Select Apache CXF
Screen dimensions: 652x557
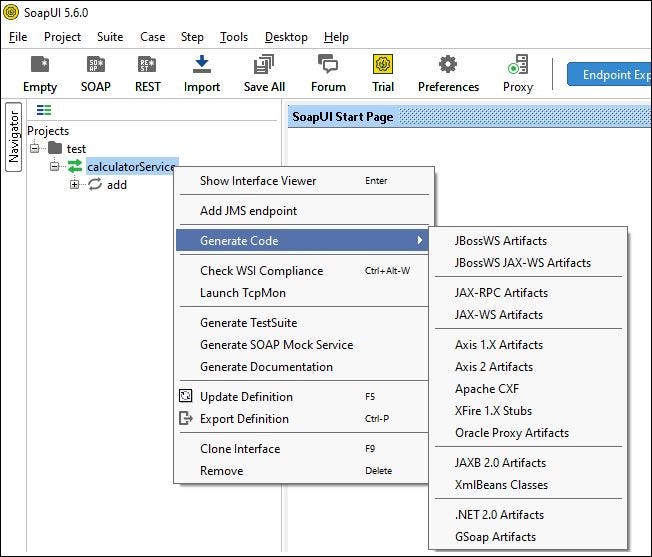[x=528, y=389]
